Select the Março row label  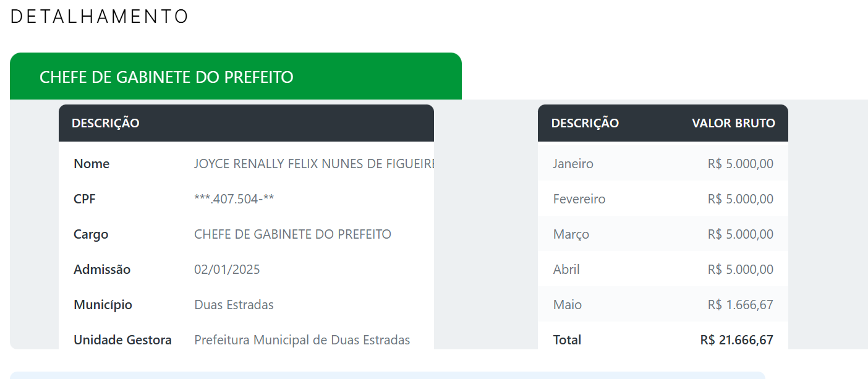coord(571,234)
